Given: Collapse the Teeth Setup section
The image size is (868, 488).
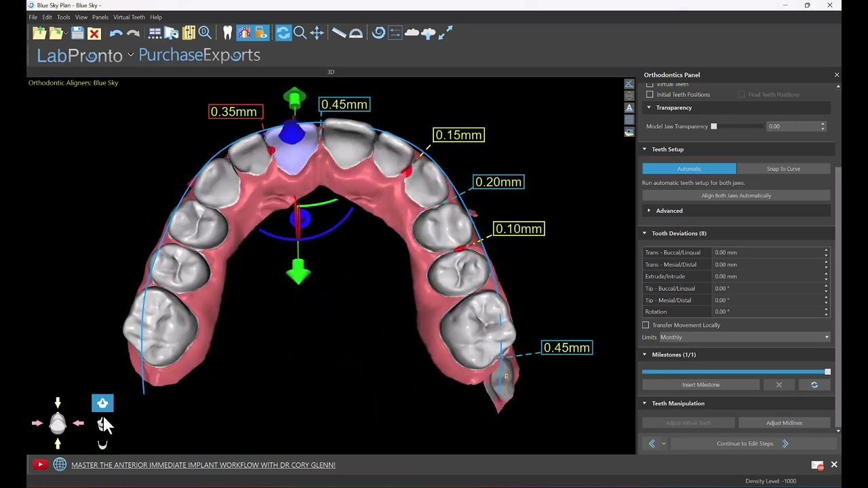Looking at the screenshot, I should coord(645,149).
